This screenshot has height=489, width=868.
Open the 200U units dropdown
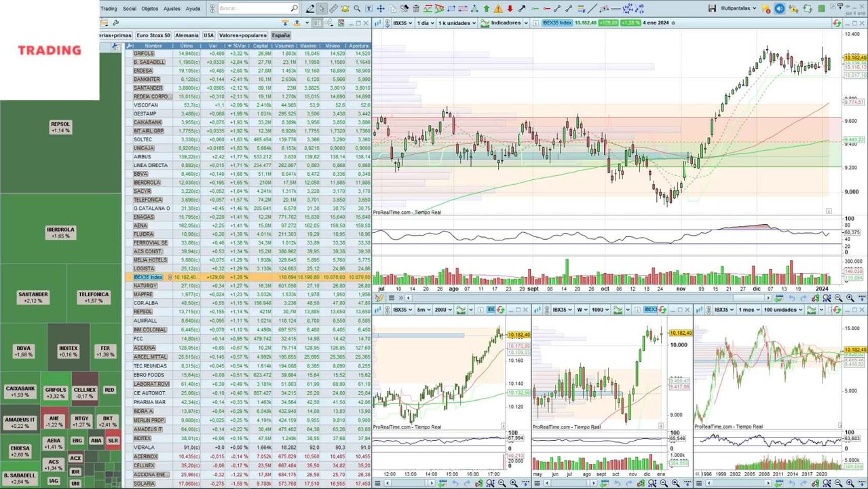444,310
